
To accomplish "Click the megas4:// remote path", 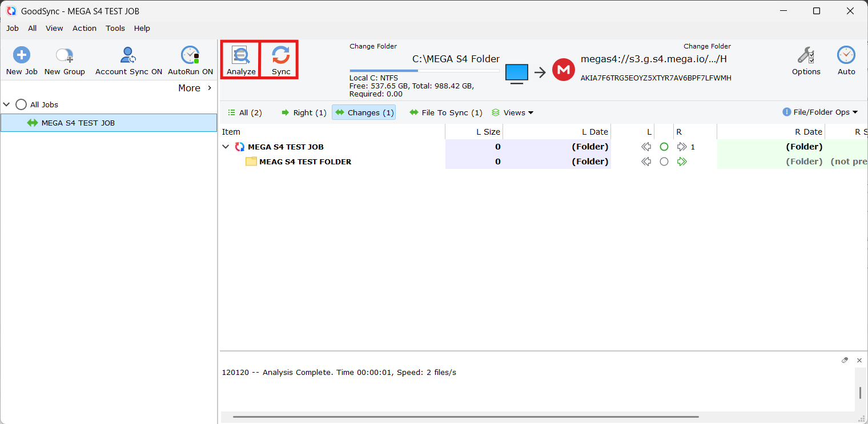I will 654,59.
